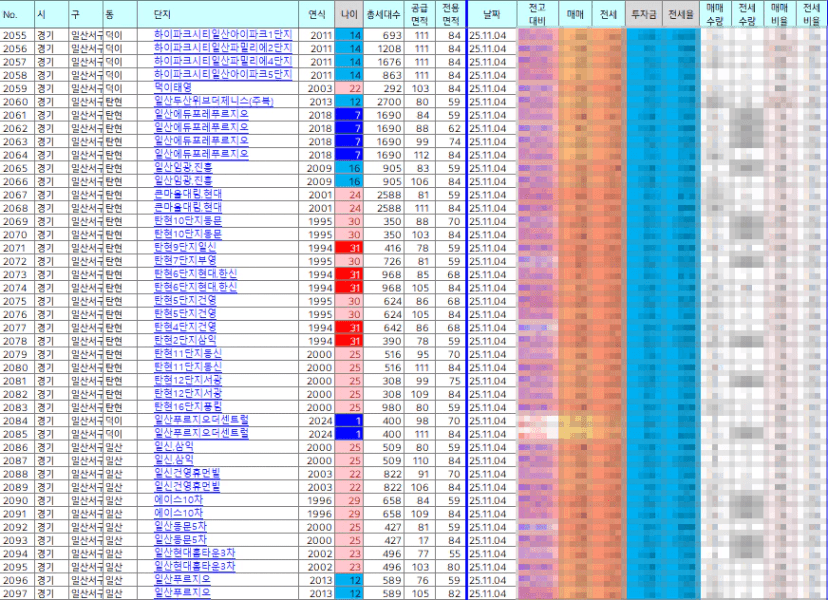Select the age 1 cell in row 2085
This screenshot has height=600, width=828.
click(x=349, y=434)
